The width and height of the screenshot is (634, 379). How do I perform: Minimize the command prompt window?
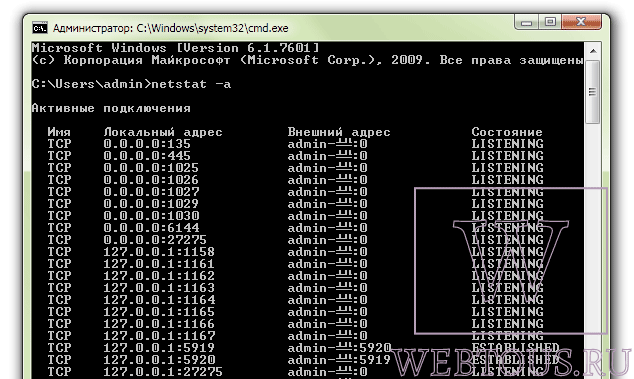(x=526, y=22)
